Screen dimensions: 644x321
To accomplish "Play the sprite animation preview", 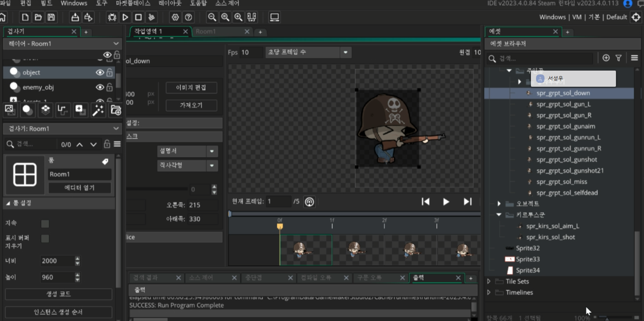I will [x=446, y=202].
